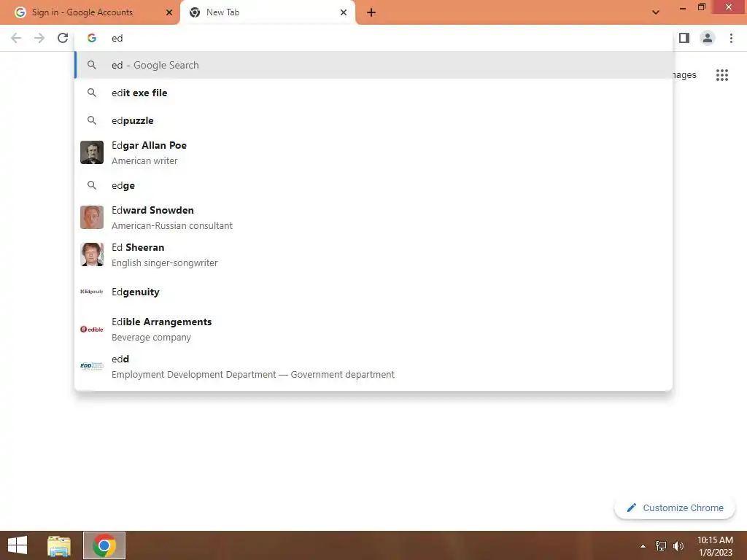Click the address bar containing 'ed'
The image size is (747, 560).
374,38
